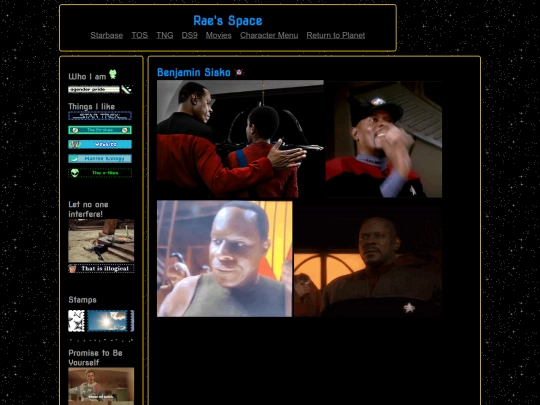
Task: Open the Starbase link
Action: click(x=106, y=35)
